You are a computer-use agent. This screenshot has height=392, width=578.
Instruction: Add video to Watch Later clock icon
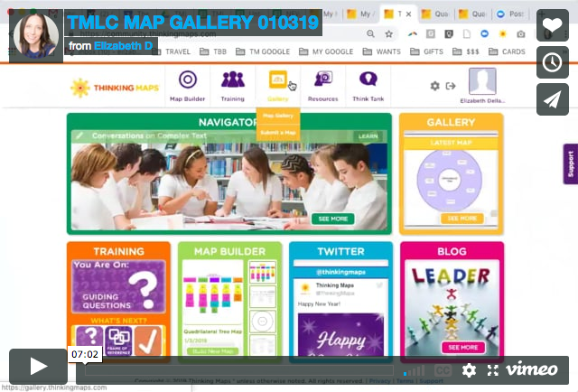[552, 62]
